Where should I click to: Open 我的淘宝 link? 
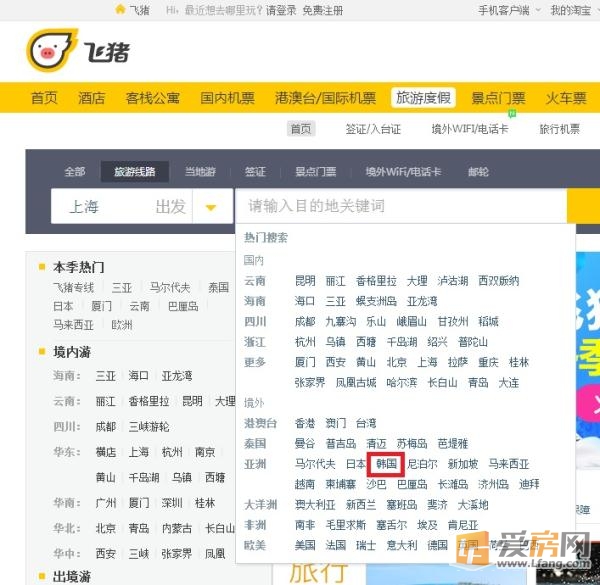click(x=571, y=10)
